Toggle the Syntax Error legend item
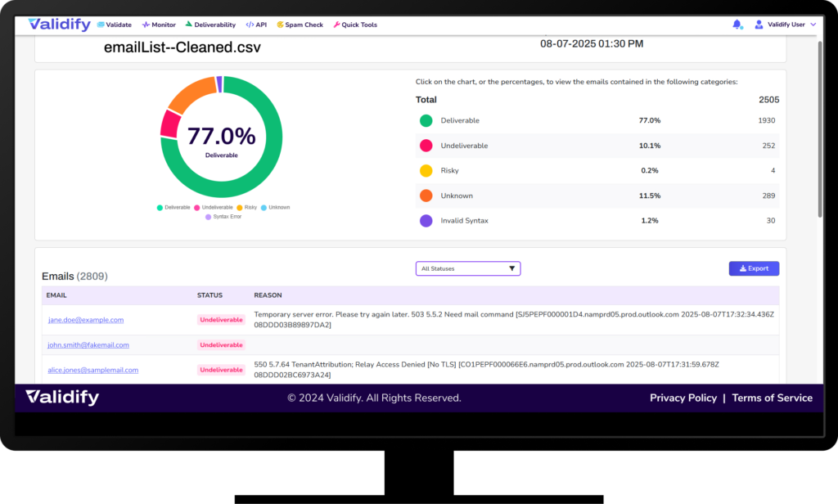This screenshot has width=838, height=504. 223,217
